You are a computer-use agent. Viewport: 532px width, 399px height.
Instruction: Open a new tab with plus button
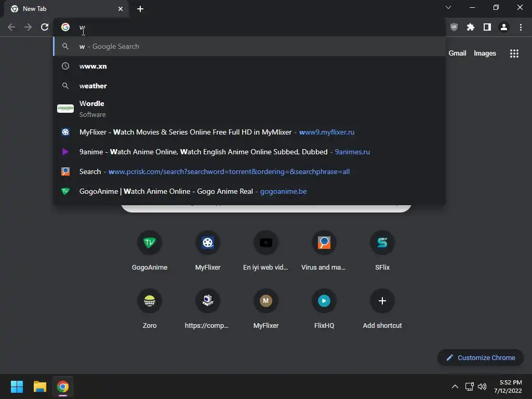pos(140,9)
